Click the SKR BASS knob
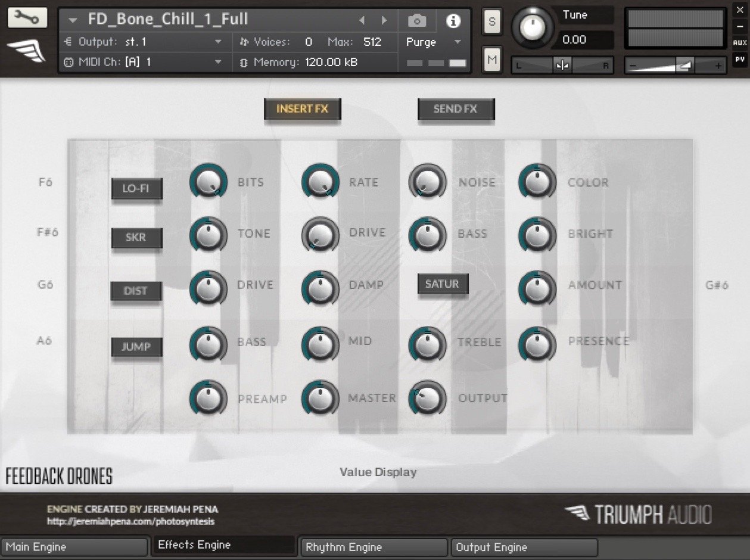The image size is (750, 560). tap(428, 234)
